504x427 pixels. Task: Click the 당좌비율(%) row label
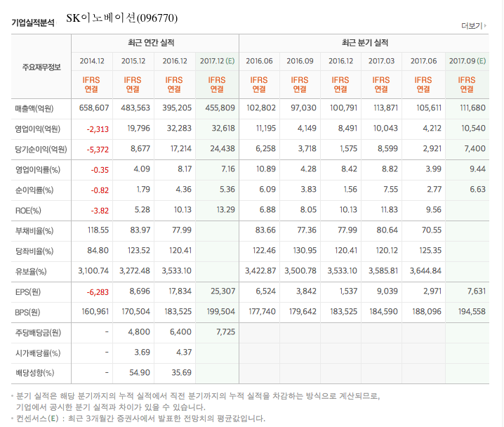tap(34, 251)
